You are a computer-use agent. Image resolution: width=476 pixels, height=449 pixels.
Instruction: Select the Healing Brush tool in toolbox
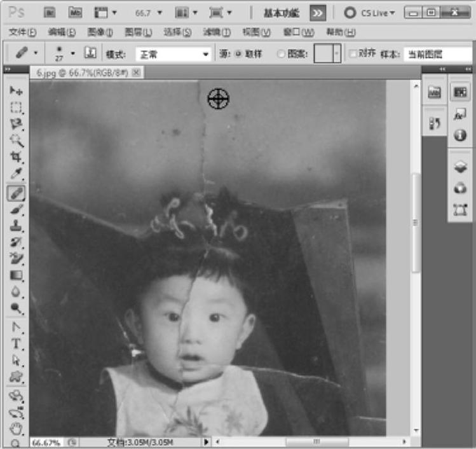[x=16, y=192]
